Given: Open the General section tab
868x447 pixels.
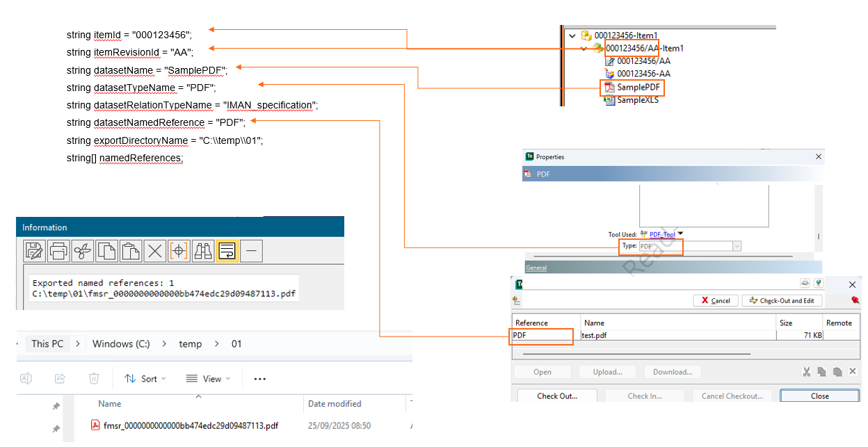Looking at the screenshot, I should (536, 268).
